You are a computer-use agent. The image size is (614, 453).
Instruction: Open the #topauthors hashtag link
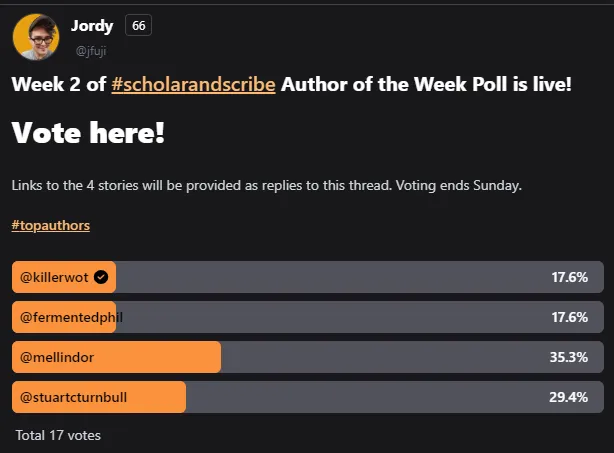(51, 226)
